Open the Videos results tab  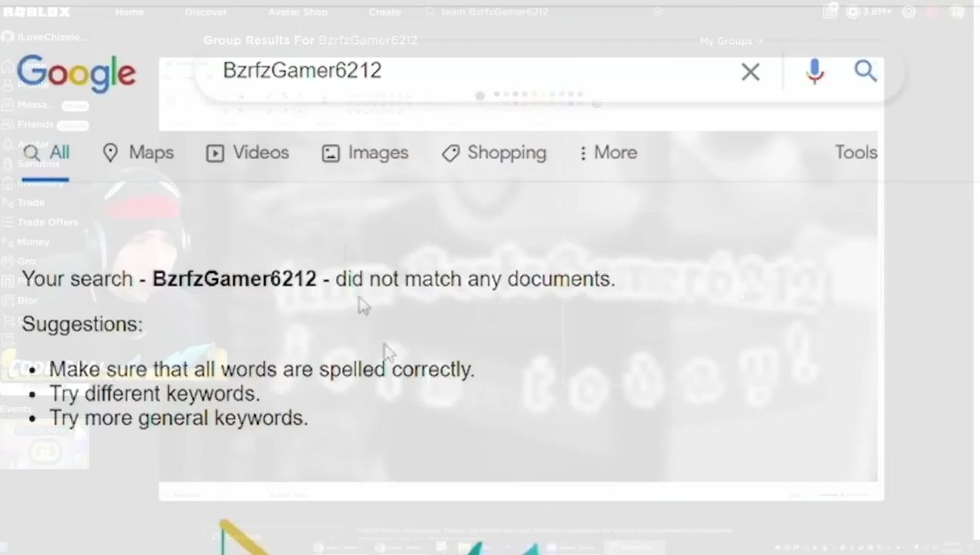point(247,153)
